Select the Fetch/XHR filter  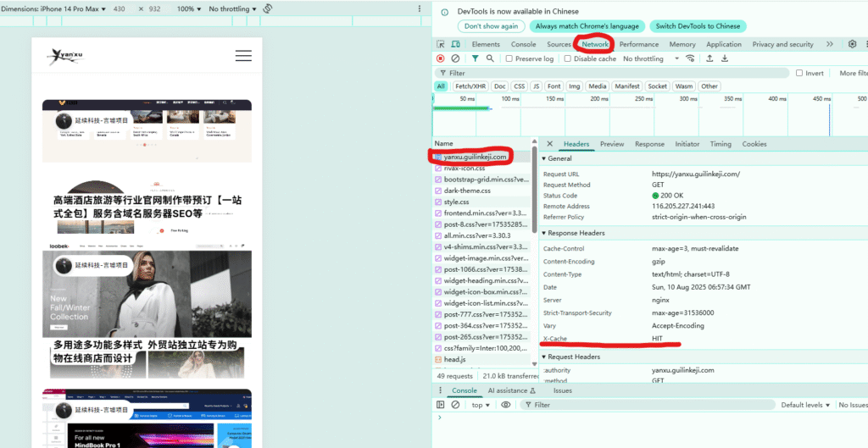pos(470,86)
